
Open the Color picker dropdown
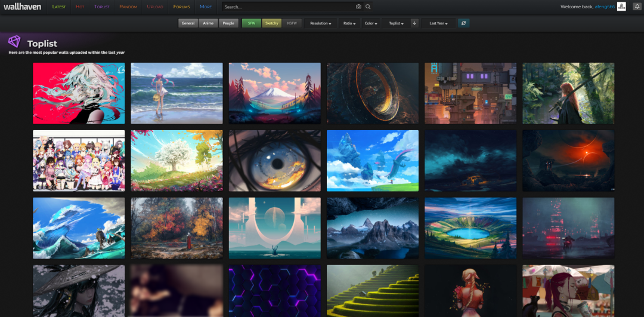[x=371, y=23]
